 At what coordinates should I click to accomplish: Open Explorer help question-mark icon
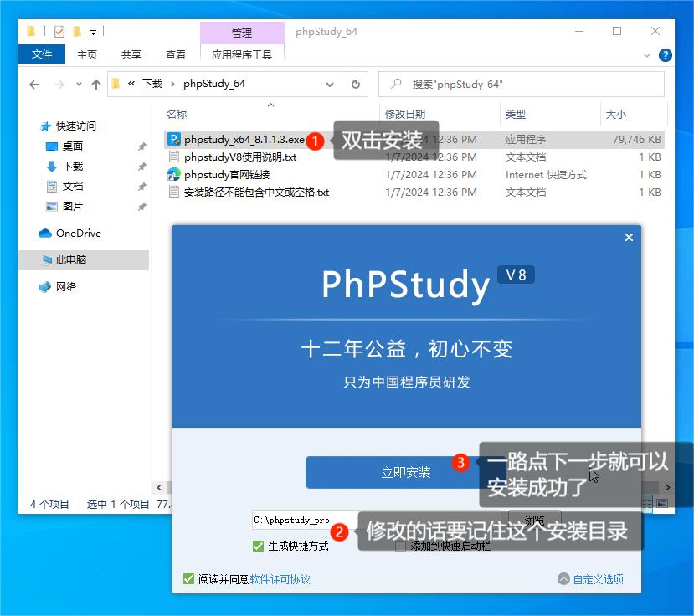coord(665,55)
